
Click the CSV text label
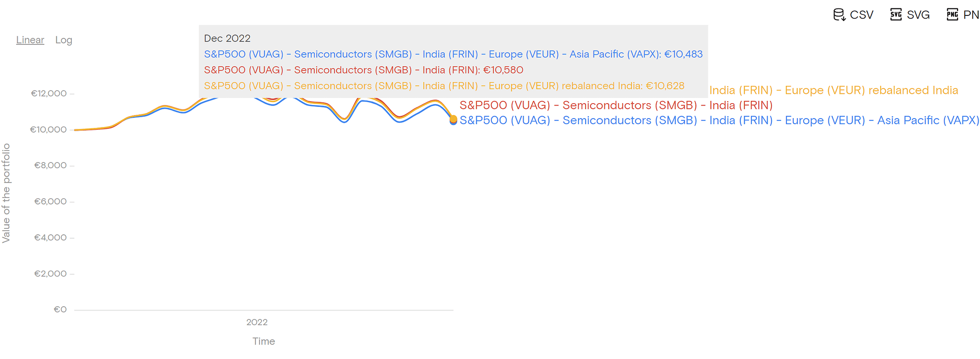click(x=861, y=15)
